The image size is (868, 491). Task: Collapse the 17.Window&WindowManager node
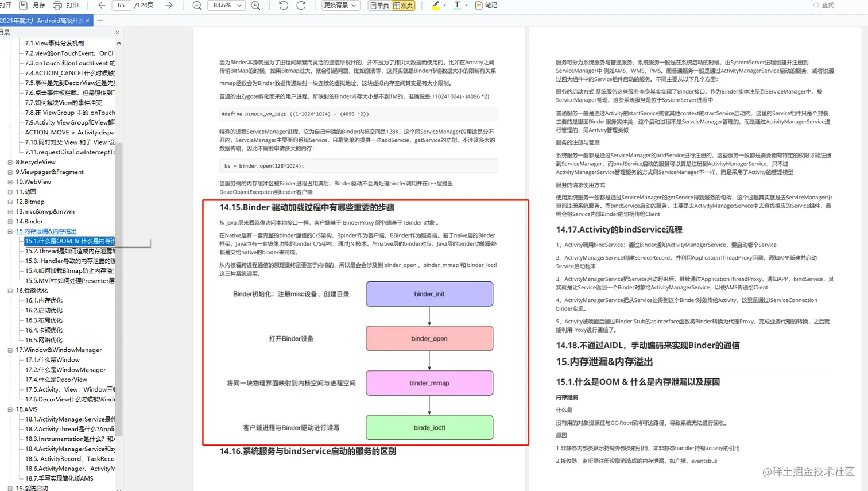click(x=10, y=350)
